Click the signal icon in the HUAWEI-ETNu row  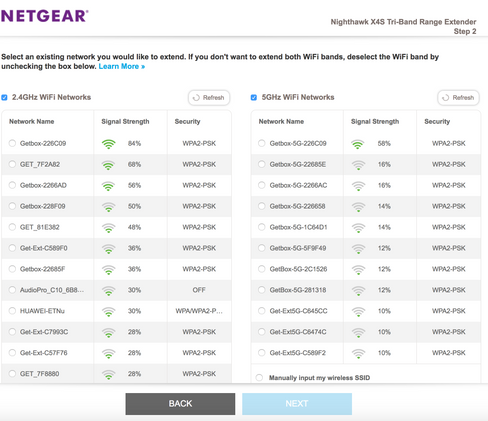click(x=108, y=312)
